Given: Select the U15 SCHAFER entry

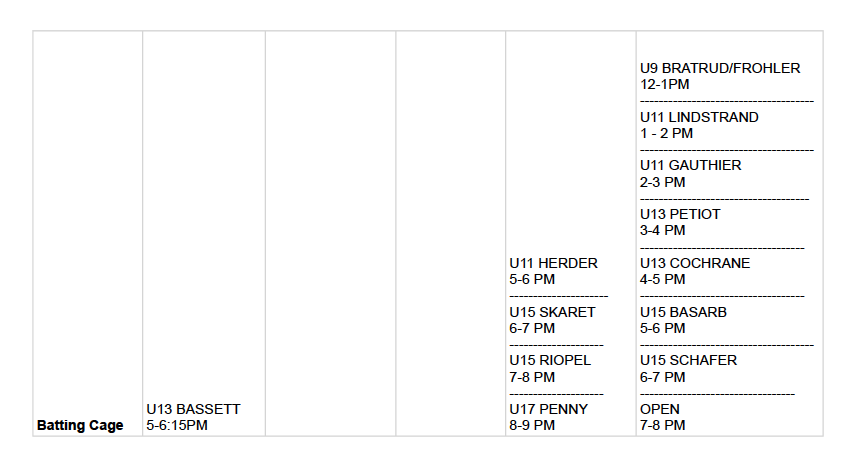Looking at the screenshot, I should 688,360.
